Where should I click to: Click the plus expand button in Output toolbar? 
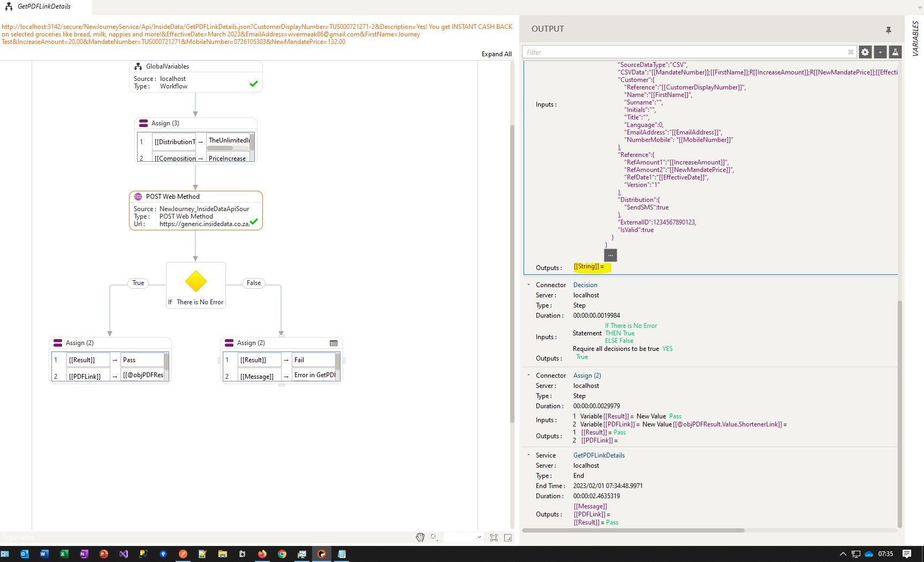pos(880,52)
